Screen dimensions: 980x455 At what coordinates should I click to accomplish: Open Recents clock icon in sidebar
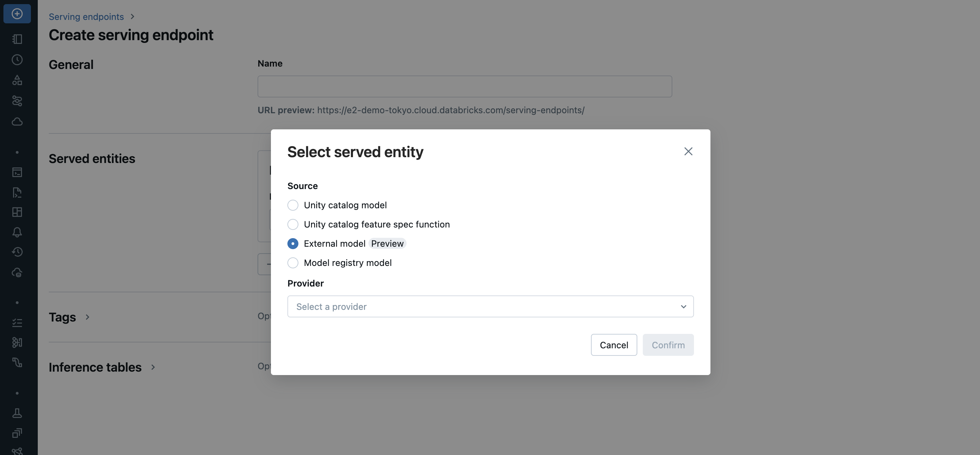[x=17, y=60]
